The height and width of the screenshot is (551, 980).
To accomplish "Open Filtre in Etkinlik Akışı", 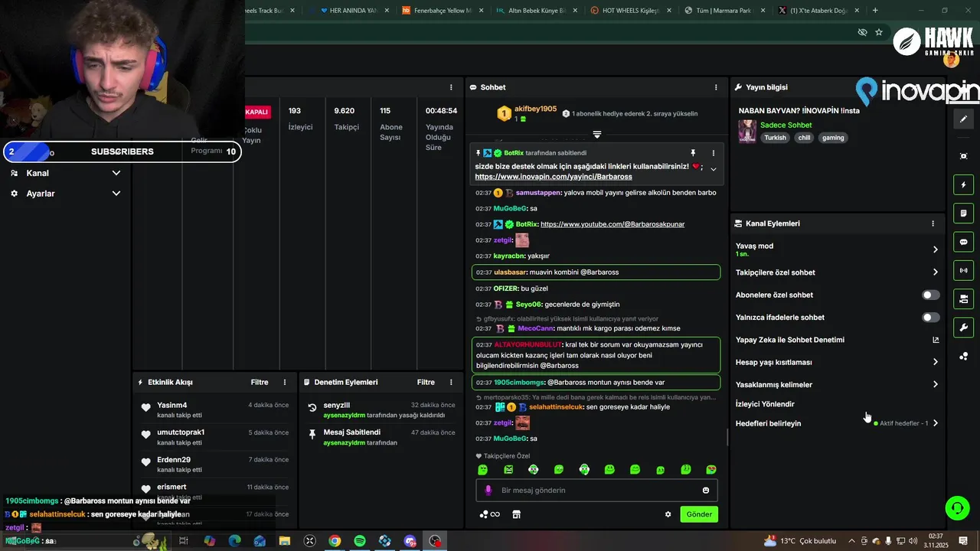I will (x=260, y=382).
